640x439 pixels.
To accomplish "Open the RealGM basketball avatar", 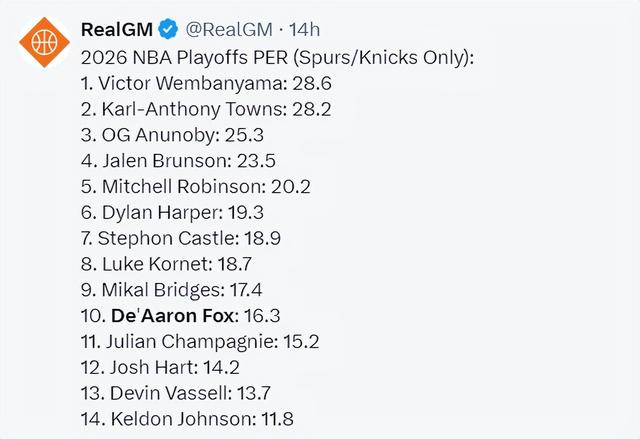I will pyautogui.click(x=44, y=42).
